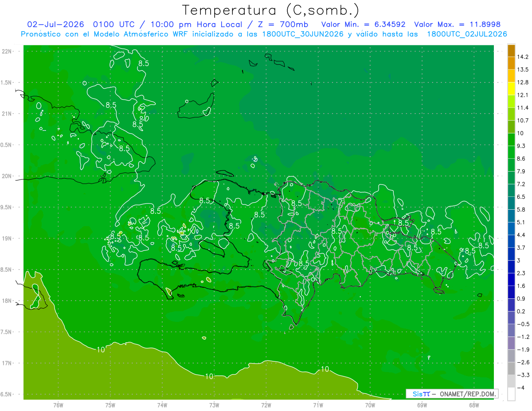Click the "73W" longitude axis label
Screen dimensions: 532x411
(214, 405)
